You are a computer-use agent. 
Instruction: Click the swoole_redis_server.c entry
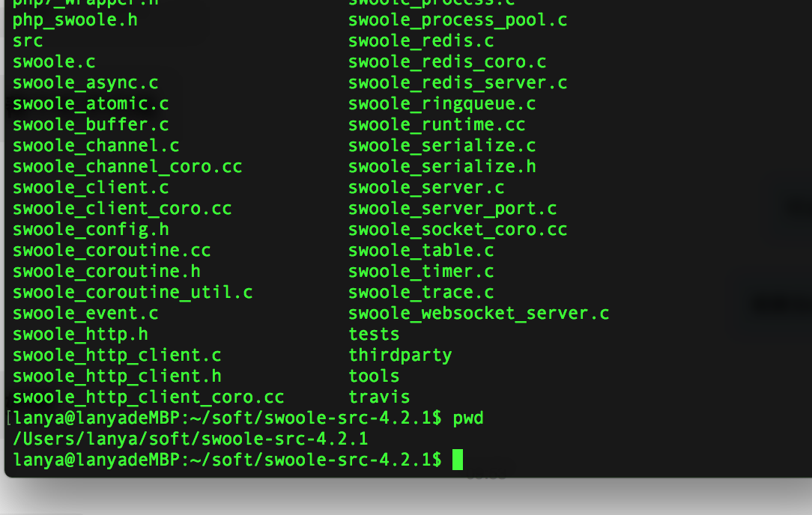click(458, 83)
